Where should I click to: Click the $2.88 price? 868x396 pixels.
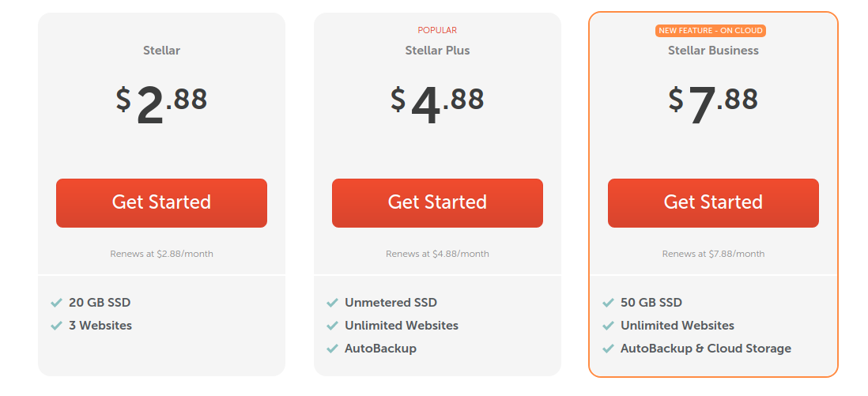161,104
